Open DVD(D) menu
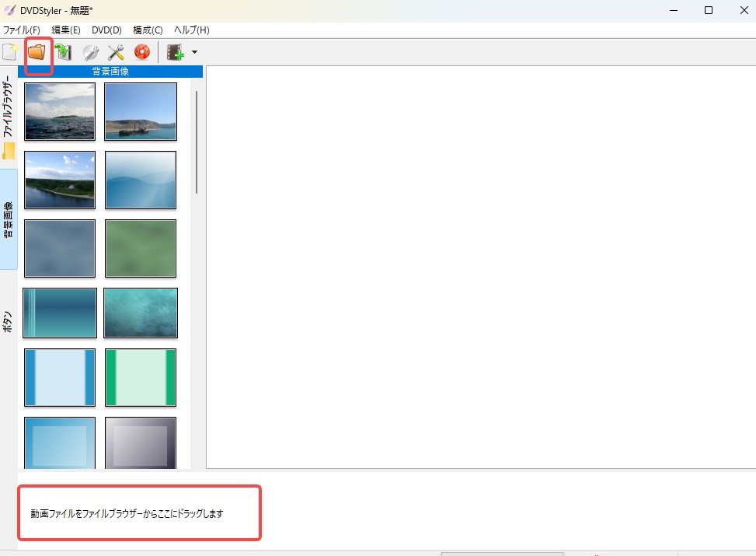756x556 pixels. [106, 30]
